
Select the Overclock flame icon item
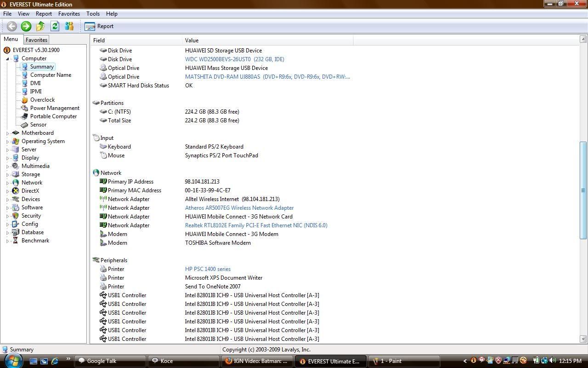point(24,100)
